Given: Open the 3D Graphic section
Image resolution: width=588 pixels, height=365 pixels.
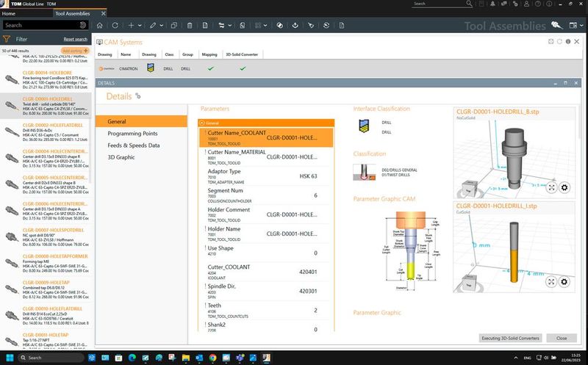Looking at the screenshot, I should (121, 157).
